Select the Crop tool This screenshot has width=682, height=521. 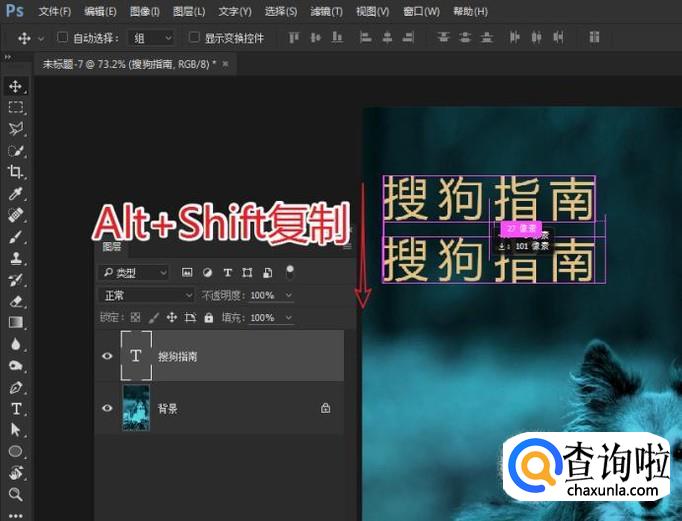(x=16, y=172)
